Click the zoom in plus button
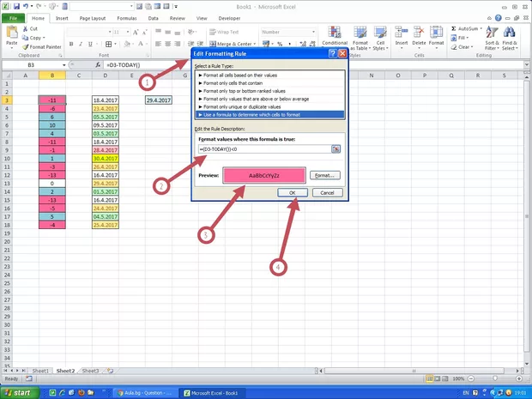This screenshot has width=532, height=399. 519,378
